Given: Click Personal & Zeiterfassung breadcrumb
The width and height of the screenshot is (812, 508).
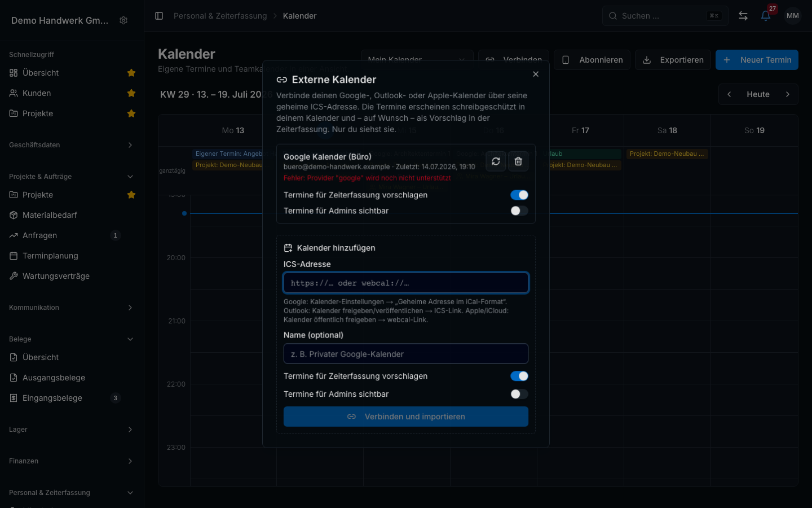Looking at the screenshot, I should [220, 16].
